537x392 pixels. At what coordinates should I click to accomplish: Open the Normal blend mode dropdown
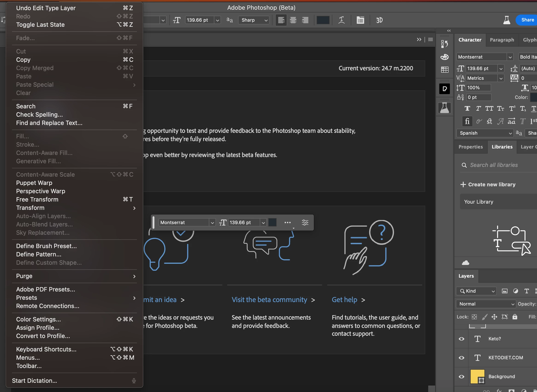(486, 304)
